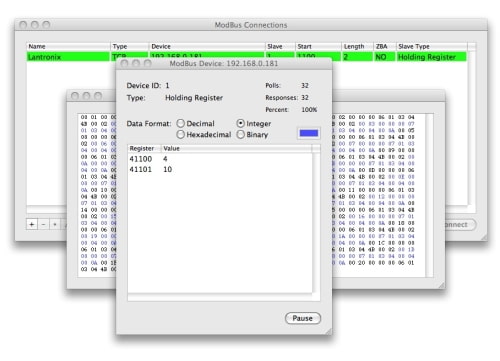Screen dimensions: 500x361
Task: Sort connections by Device column
Action: 207,46
